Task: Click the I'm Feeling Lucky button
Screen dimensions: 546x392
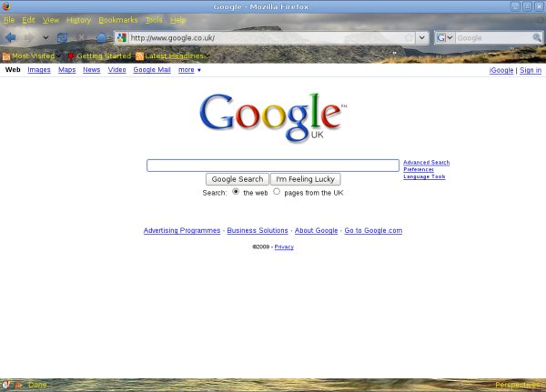Action: 306,179
